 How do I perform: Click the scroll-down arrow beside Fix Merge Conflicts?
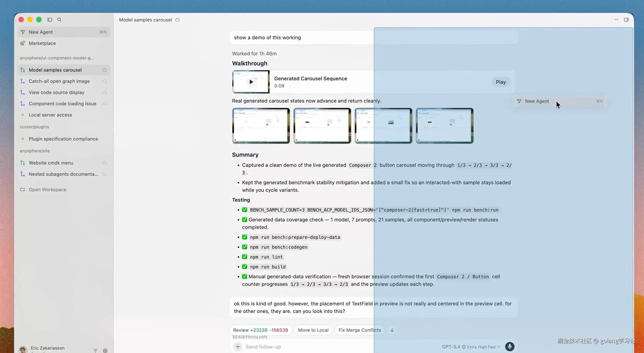coord(392,330)
